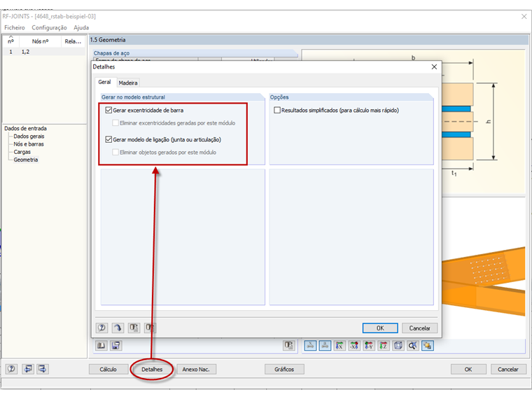Uncheck Gerar modelo de ligação checkbox
The image size is (532, 399).
click(108, 139)
